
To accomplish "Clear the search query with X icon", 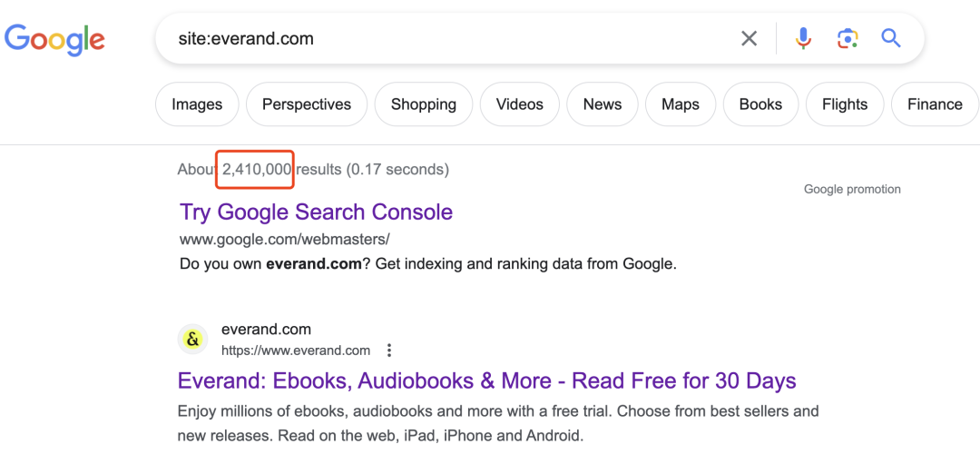I will [749, 39].
